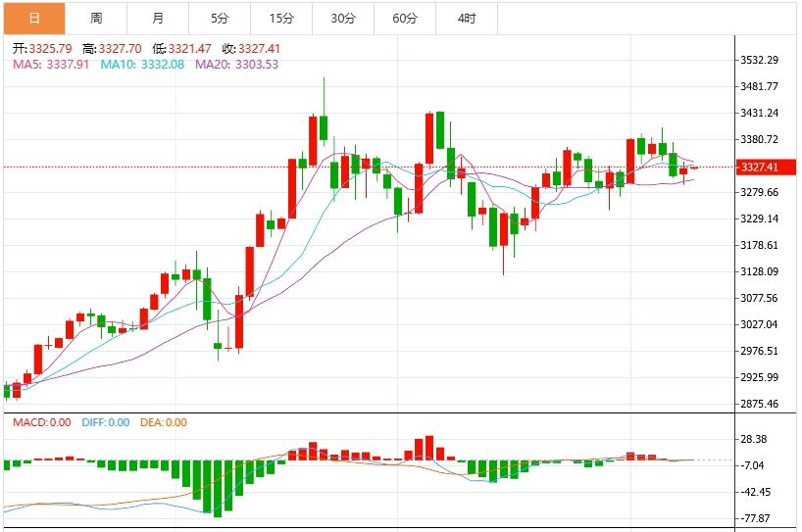
Task: Click the 3178.61 price axis label
Action: (x=760, y=245)
